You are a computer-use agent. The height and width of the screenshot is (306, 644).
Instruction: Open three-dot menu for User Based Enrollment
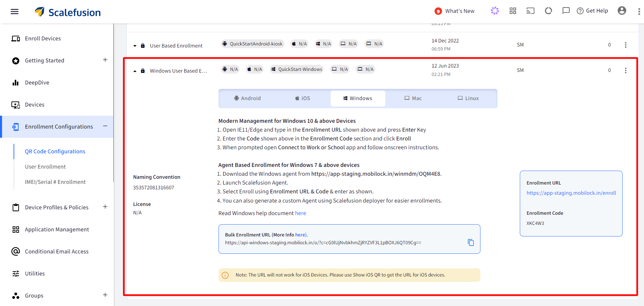pos(626,45)
